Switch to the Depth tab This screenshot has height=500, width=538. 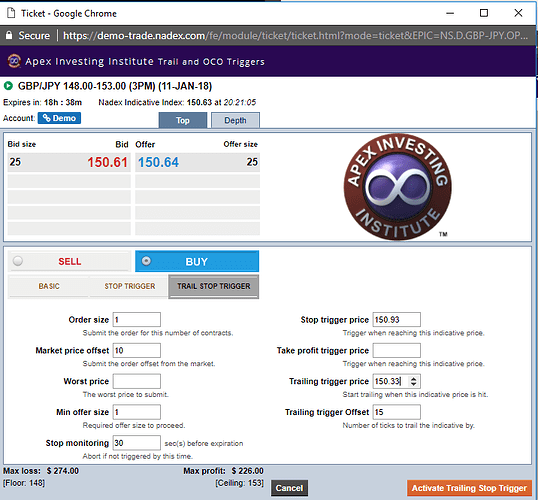pyautogui.click(x=235, y=120)
